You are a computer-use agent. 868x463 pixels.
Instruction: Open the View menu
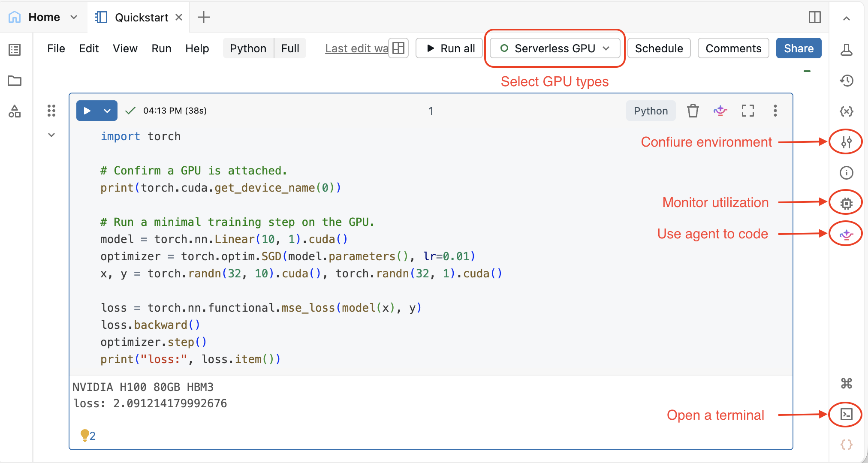125,48
